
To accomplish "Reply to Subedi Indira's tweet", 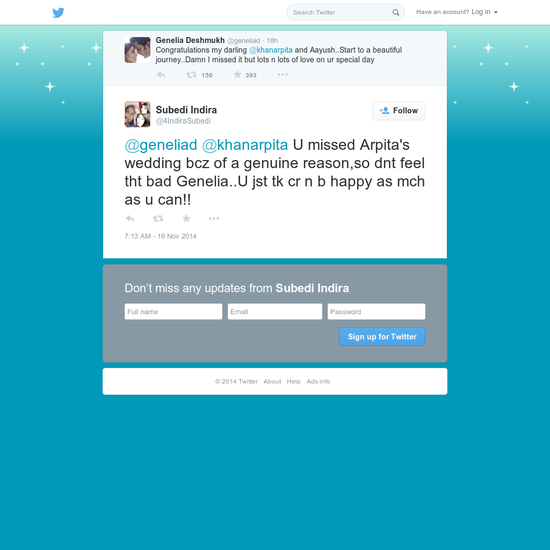I will (130, 219).
